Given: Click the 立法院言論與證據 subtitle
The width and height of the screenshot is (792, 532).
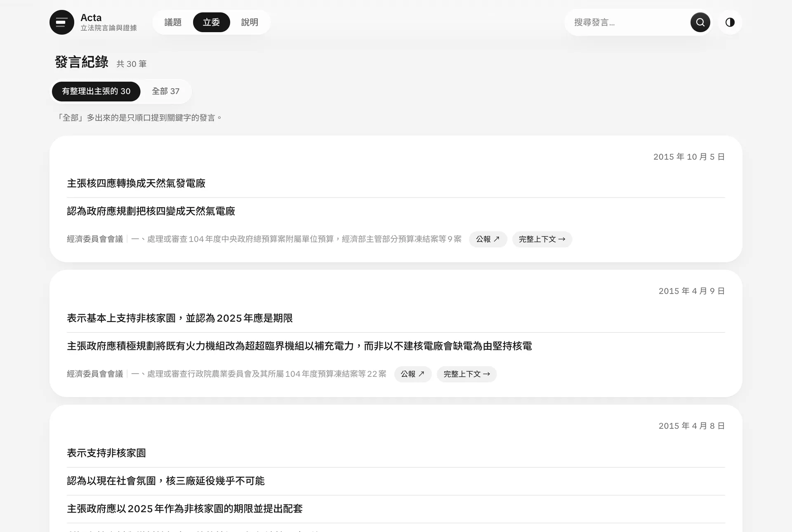Looking at the screenshot, I should click(x=108, y=28).
